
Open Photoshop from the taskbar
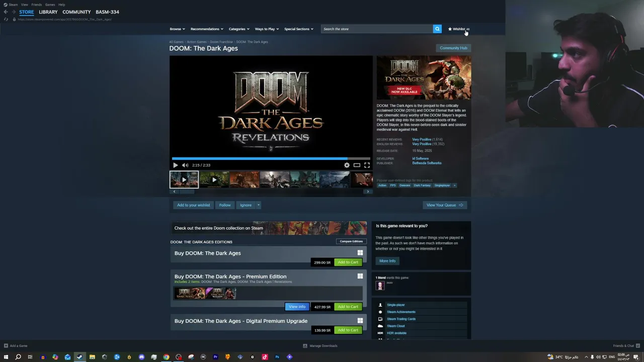[x=277, y=357]
